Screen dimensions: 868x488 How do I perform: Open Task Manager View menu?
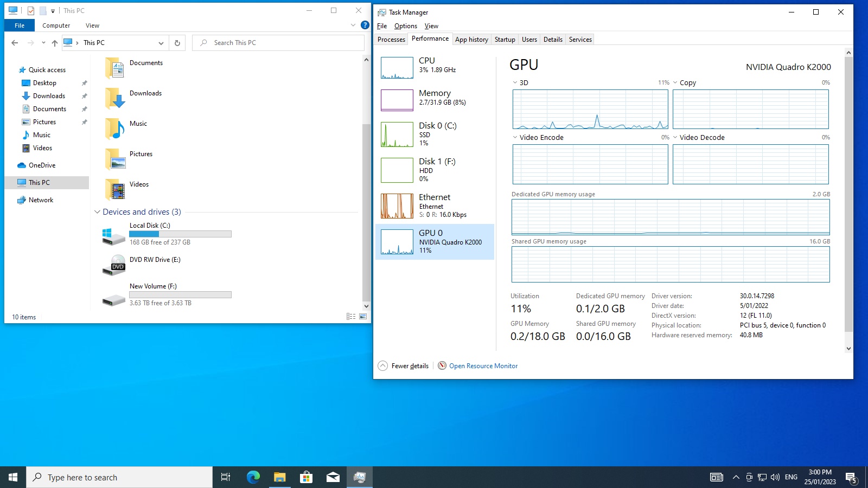pos(431,26)
